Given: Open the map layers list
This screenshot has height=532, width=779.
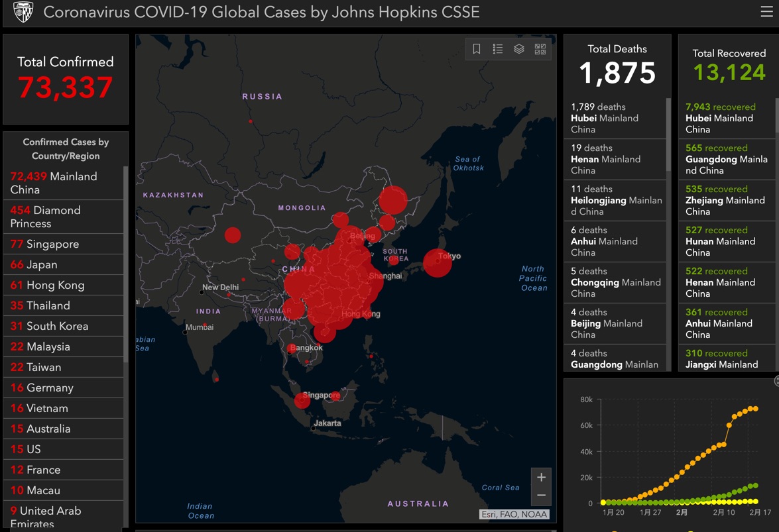Looking at the screenshot, I should click(x=518, y=48).
